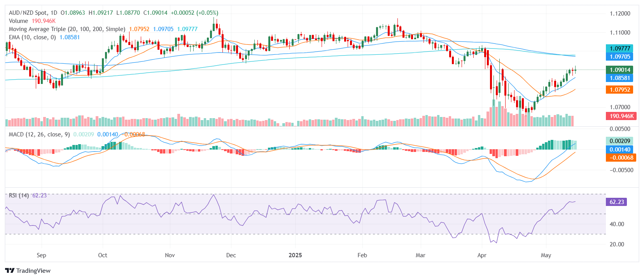The image size is (644, 279).
Task: Click the Nov label on time axis
Action: pyautogui.click(x=170, y=255)
